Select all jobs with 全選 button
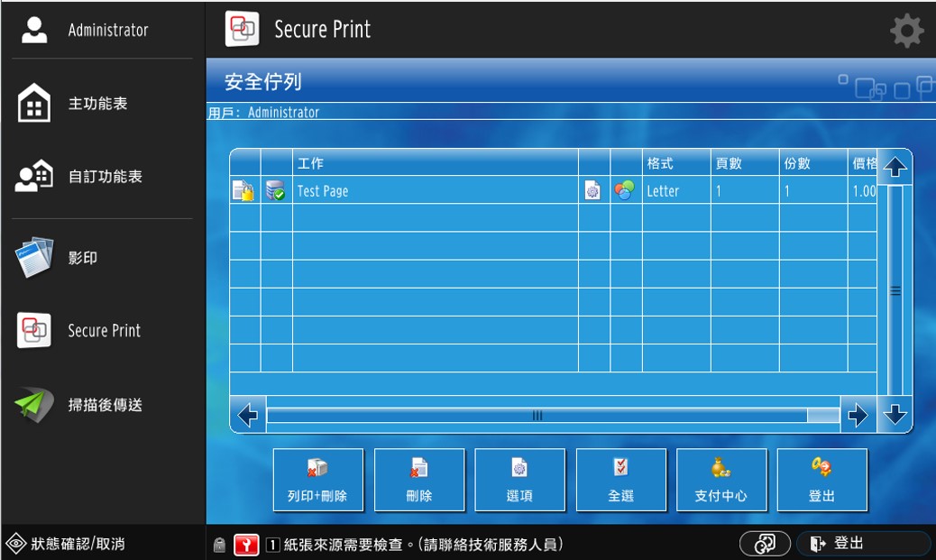Image resolution: width=936 pixels, height=560 pixels. 620,480
